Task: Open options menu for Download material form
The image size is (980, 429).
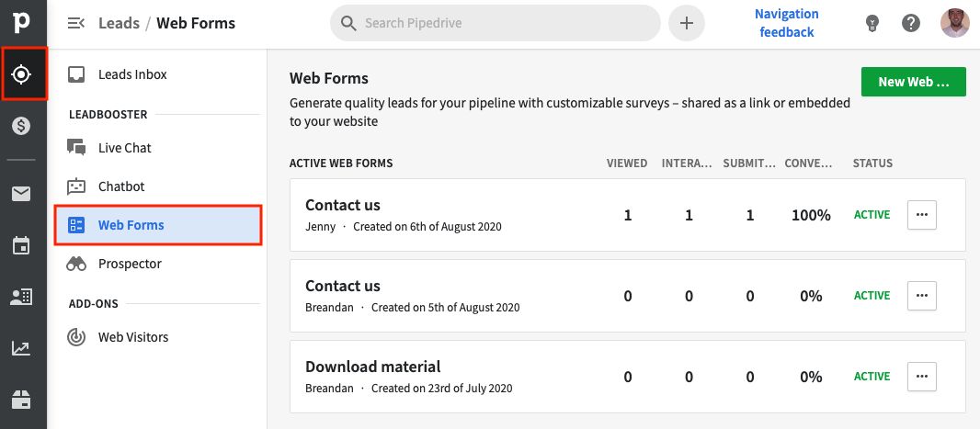Action: tap(921, 377)
